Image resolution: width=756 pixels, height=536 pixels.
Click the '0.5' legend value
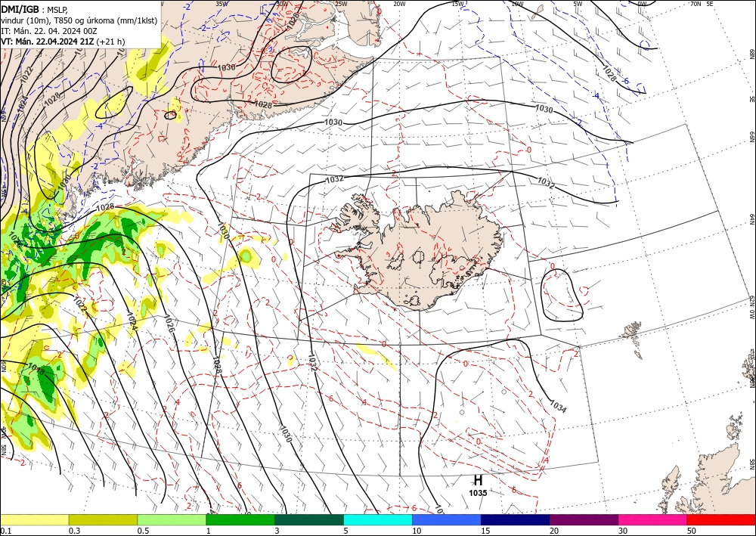pos(143,531)
